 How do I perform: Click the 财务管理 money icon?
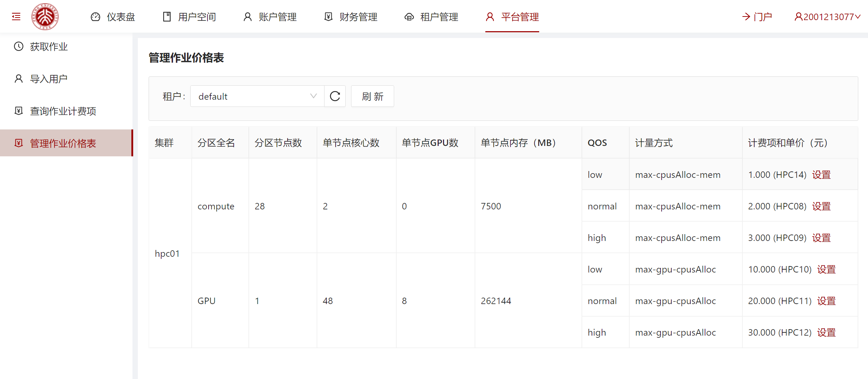click(328, 16)
